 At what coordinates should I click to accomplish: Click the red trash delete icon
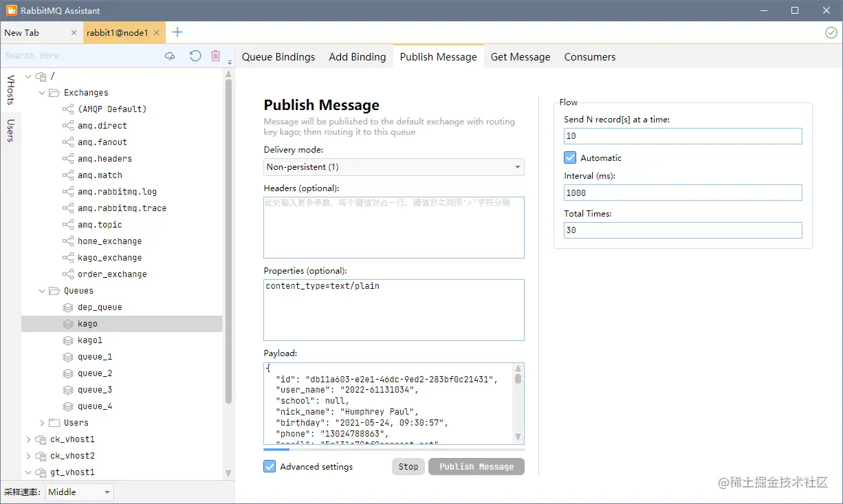coord(216,56)
